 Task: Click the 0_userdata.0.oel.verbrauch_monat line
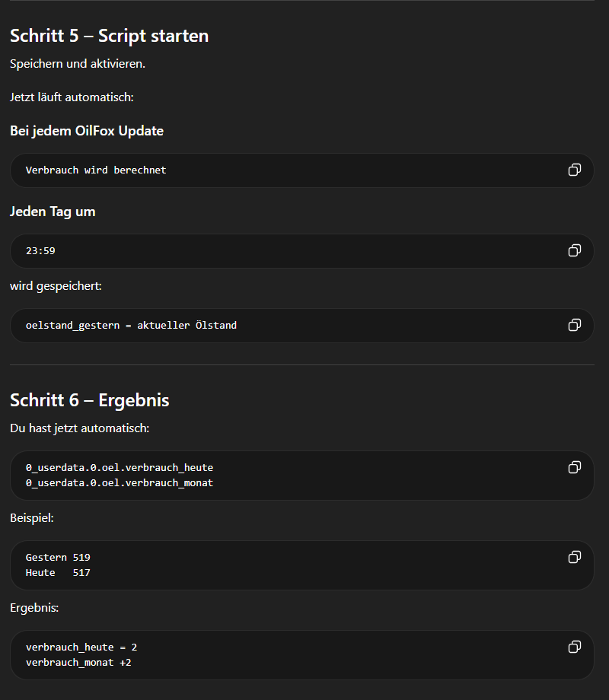[120, 482]
